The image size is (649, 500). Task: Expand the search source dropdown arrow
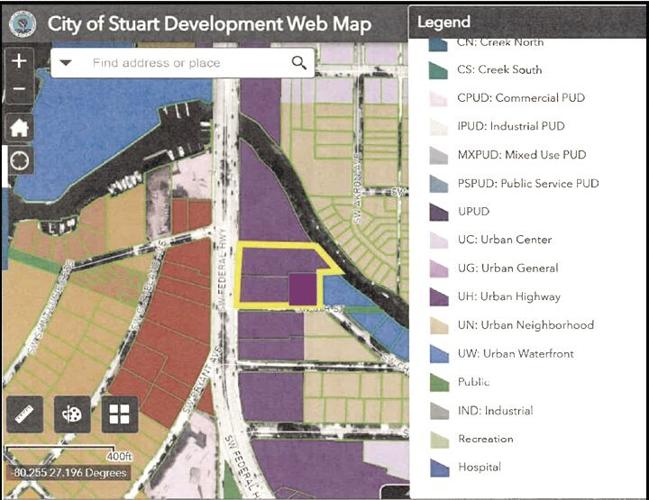point(65,63)
